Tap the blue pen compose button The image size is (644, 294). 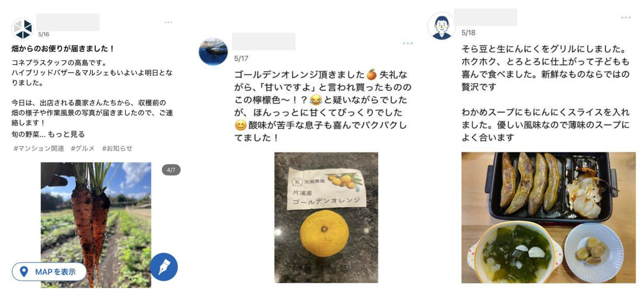[x=163, y=267]
